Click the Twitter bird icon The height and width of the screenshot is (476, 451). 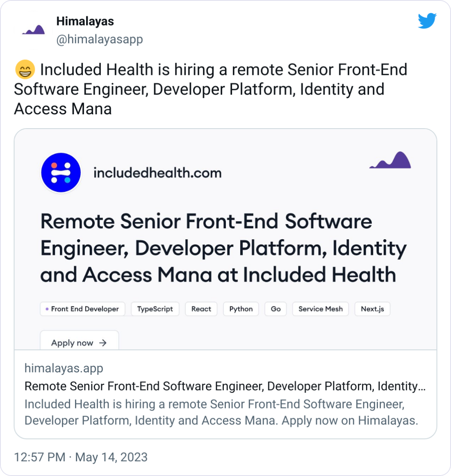(428, 21)
